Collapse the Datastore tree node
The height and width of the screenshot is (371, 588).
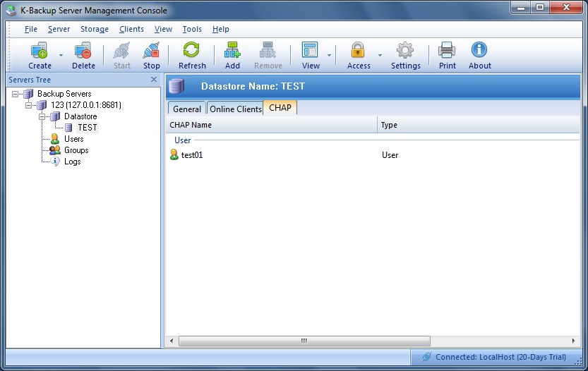point(42,116)
